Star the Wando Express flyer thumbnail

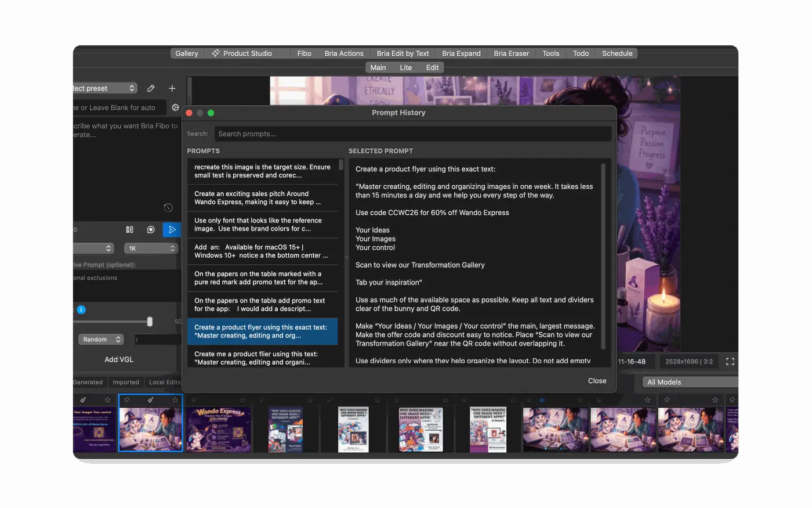242,399
